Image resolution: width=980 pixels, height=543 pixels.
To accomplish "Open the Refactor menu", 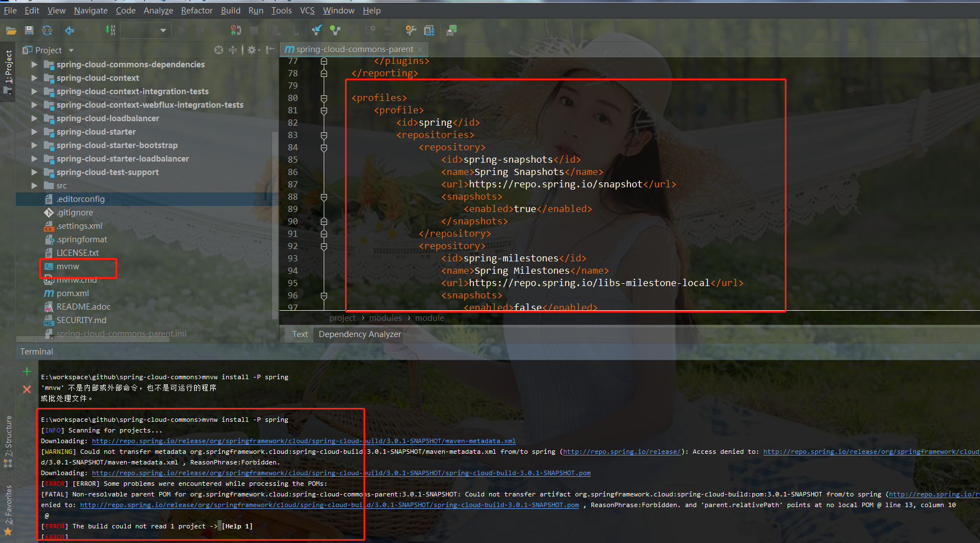I will pyautogui.click(x=197, y=11).
